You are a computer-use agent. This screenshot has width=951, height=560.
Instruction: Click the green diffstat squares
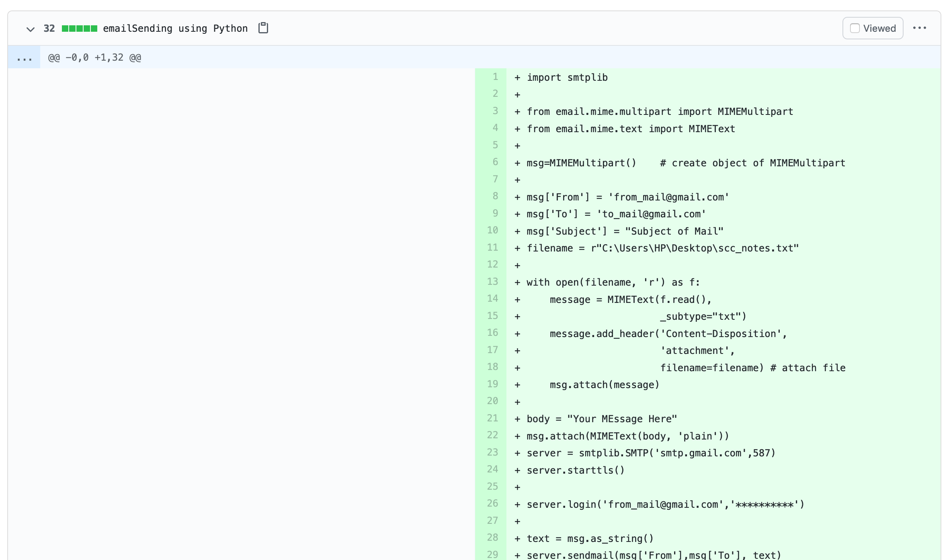pos(79,29)
